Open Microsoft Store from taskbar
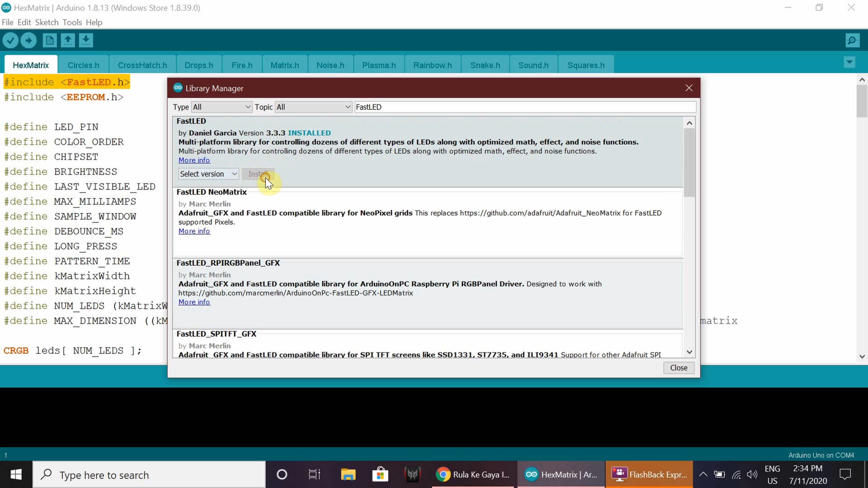Screen dimensions: 868x488 380,474
